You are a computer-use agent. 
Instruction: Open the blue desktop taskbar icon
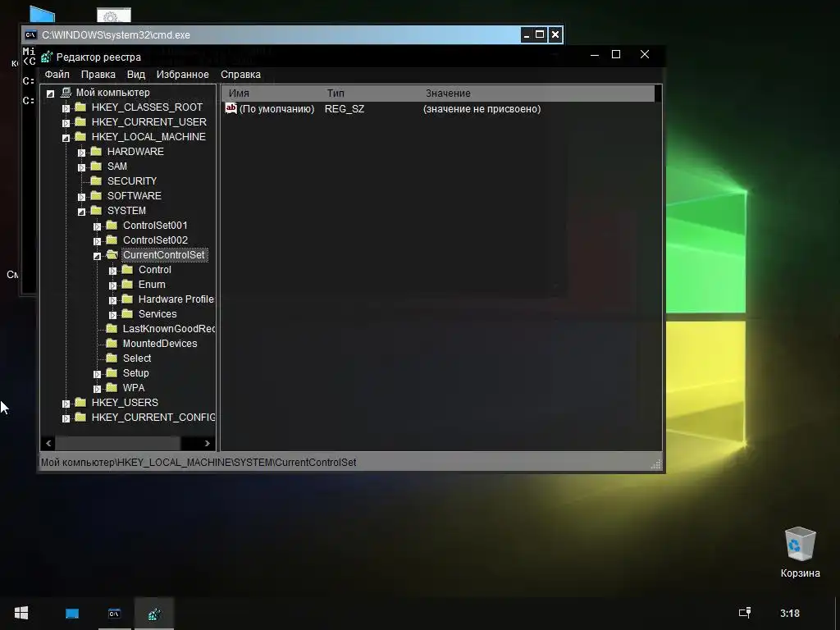pyautogui.click(x=72, y=614)
